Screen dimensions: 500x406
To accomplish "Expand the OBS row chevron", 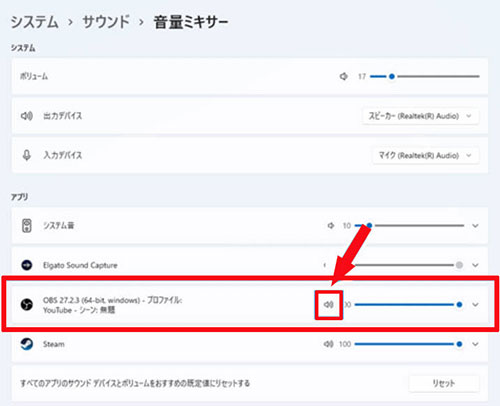I will tap(475, 305).
